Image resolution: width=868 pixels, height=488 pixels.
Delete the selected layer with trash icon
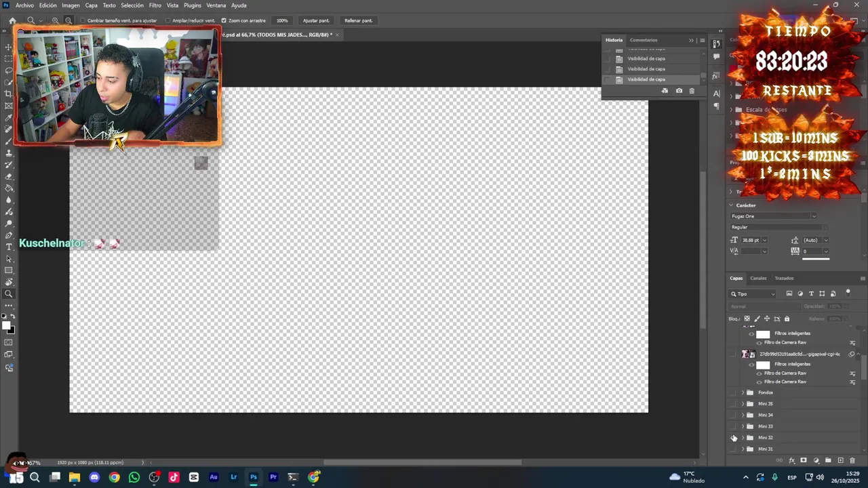tap(852, 461)
